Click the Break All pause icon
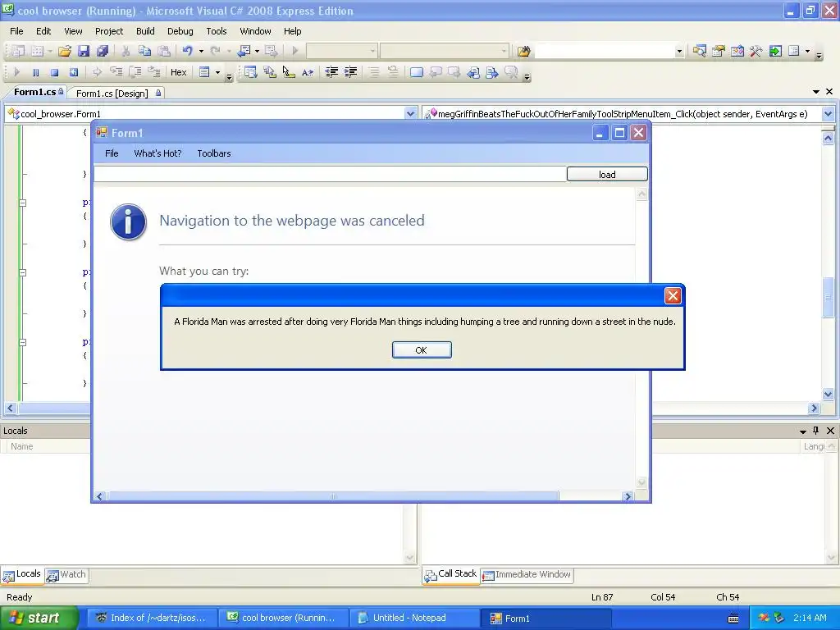This screenshot has height=630, width=840. [35, 72]
